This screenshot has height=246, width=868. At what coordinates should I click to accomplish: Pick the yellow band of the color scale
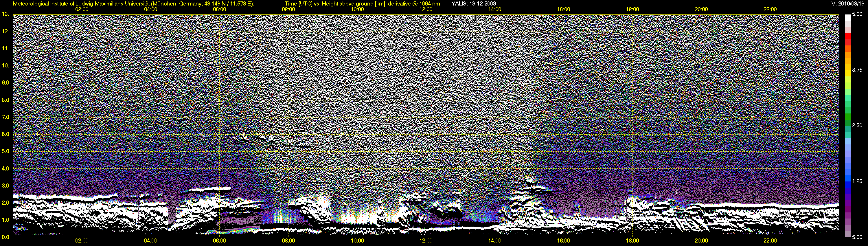click(x=848, y=74)
